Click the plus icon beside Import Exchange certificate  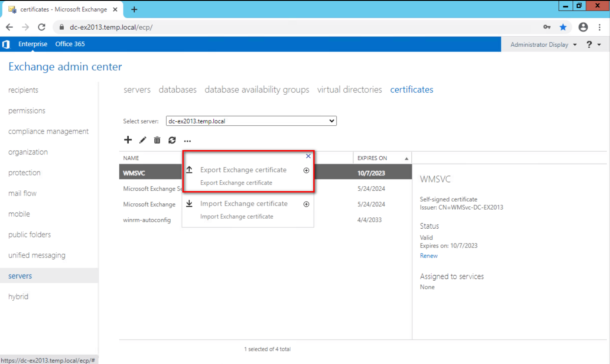coord(306,204)
